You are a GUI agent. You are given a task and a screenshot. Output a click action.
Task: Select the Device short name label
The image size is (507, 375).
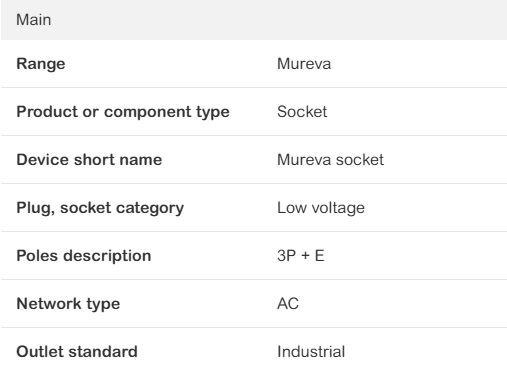[89, 160]
